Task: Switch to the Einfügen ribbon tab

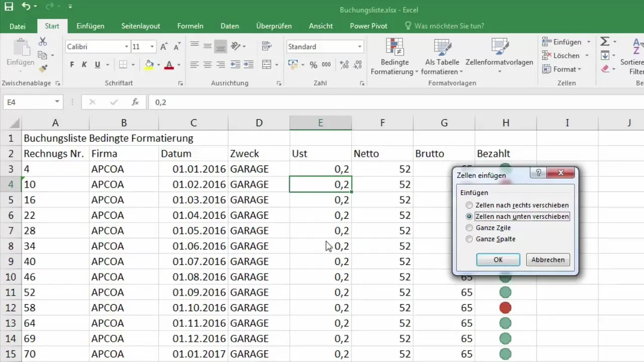Action: (x=91, y=26)
